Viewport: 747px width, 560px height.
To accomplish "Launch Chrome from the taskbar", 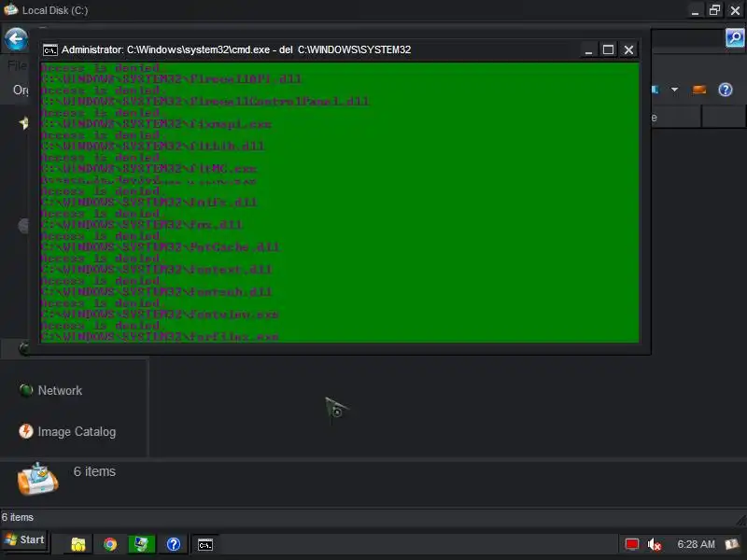I will point(110,544).
